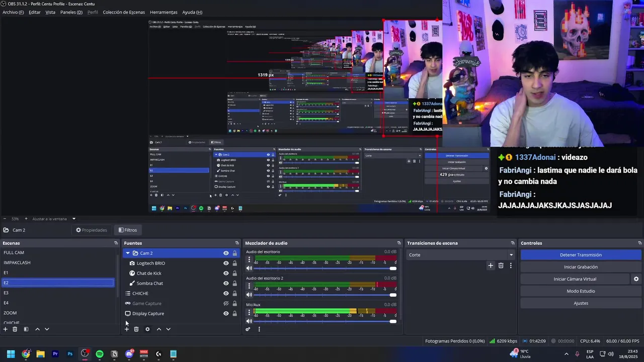
Task: Hide the Chat de Kick source
Action: [x=226, y=274]
